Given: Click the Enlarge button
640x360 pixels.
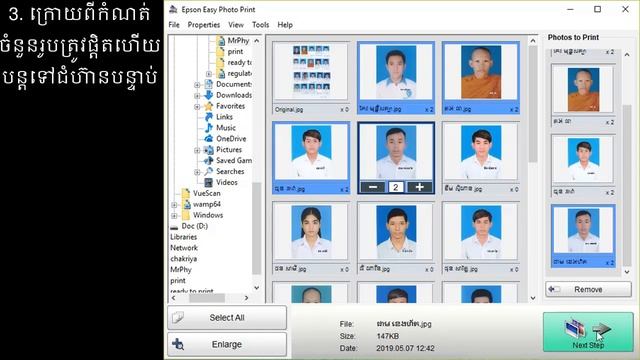Looking at the screenshot, I should [x=227, y=344].
